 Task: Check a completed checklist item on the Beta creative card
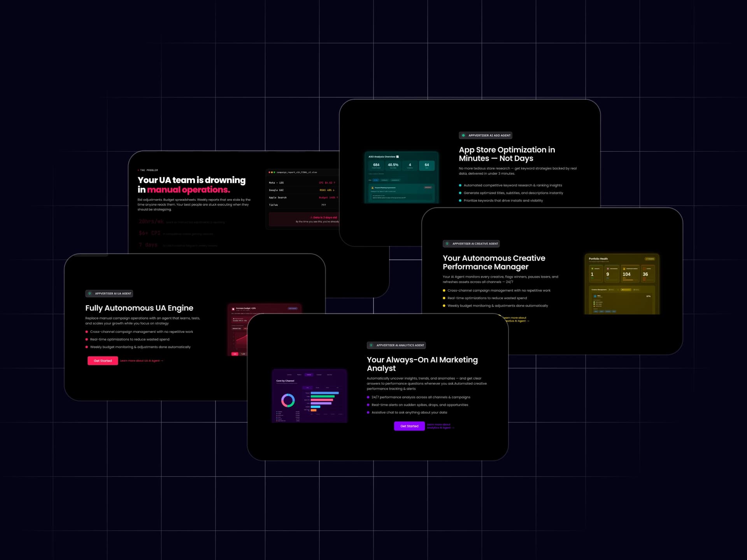point(594,302)
